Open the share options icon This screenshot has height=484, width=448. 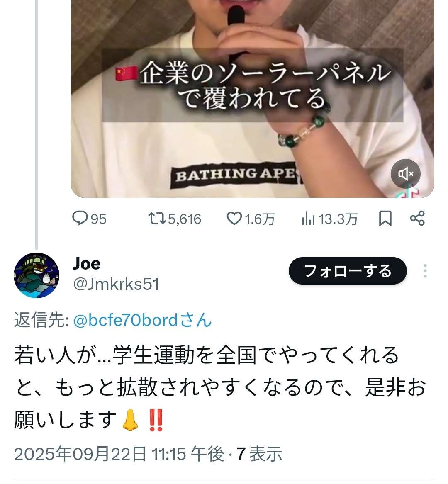[x=417, y=218]
